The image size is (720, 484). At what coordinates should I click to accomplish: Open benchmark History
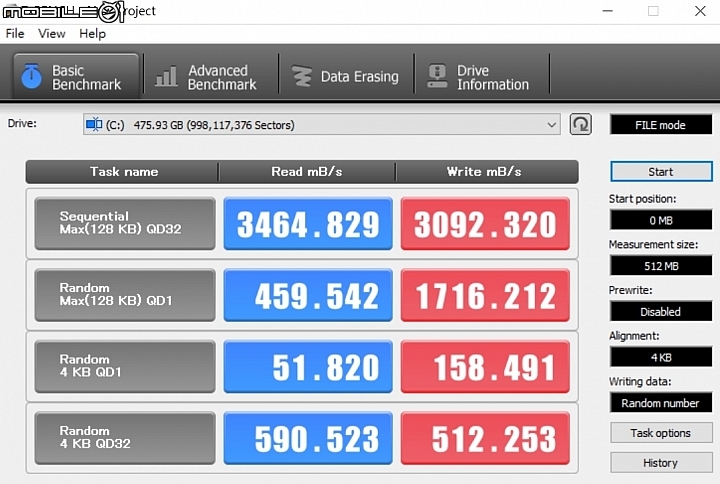661,462
